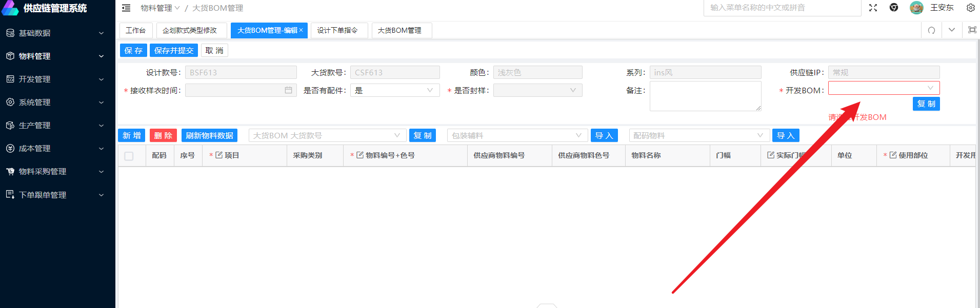Click the fullscreen expand icon in header

873,8
